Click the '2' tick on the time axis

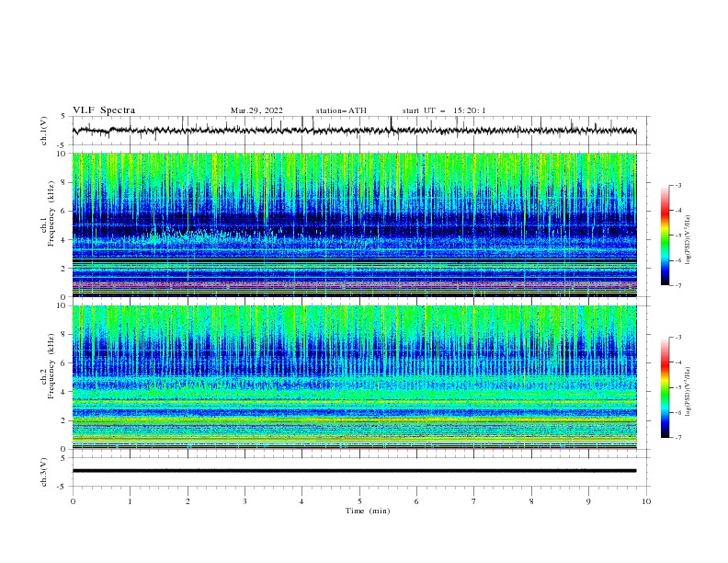[188, 501]
